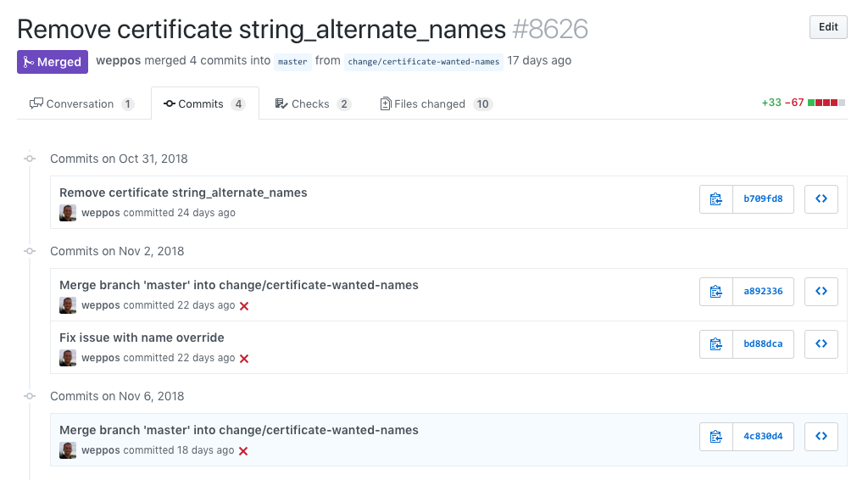Viewport: 868px width, 480px height.
Task: Show failed check on 18 days ago commit
Action: [243, 451]
